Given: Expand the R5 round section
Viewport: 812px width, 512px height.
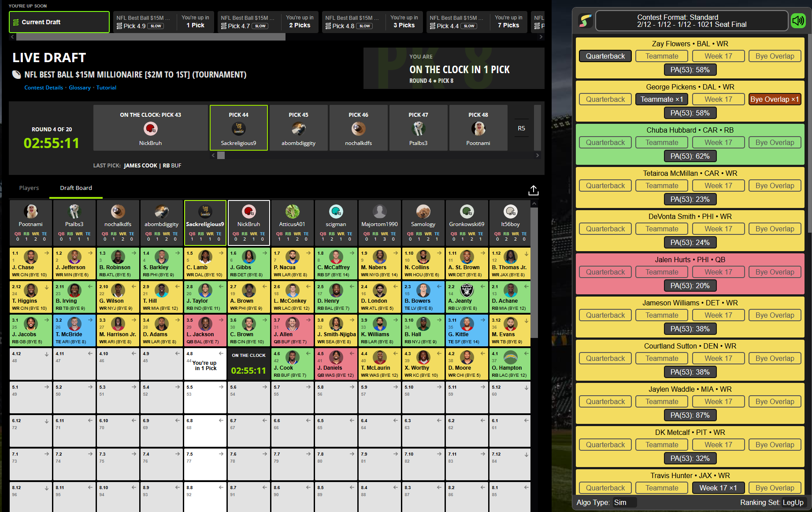Looking at the screenshot, I should tap(521, 128).
